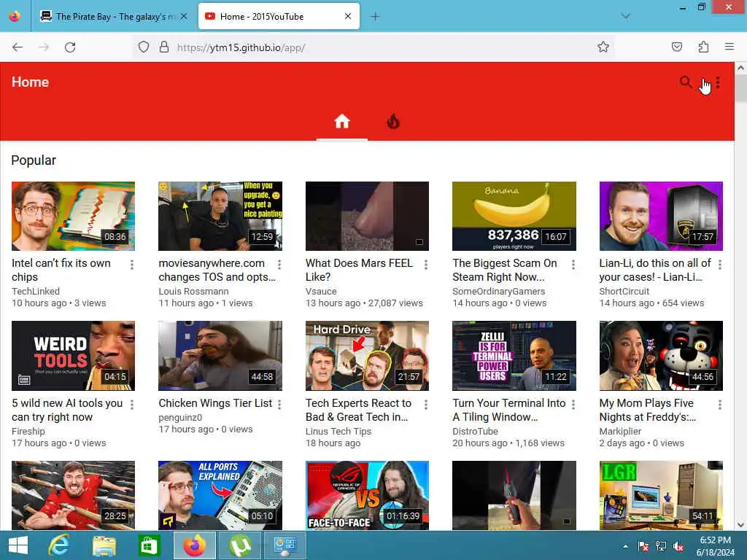Play the LGR thumbnail video

661,495
